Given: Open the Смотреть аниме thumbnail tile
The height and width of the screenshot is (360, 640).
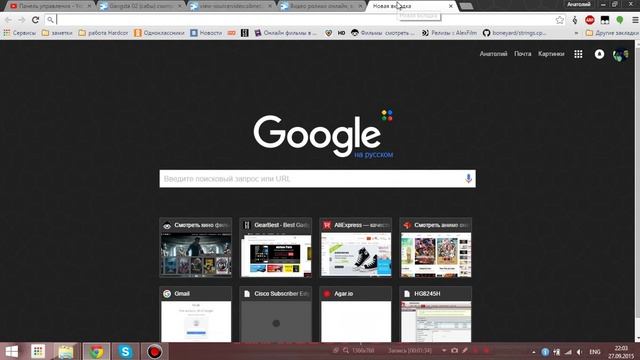Looking at the screenshot, I should coord(436,248).
